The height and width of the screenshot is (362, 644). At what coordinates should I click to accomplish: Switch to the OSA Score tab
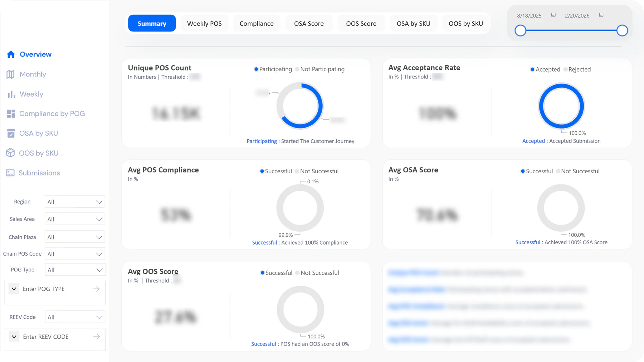(x=309, y=23)
